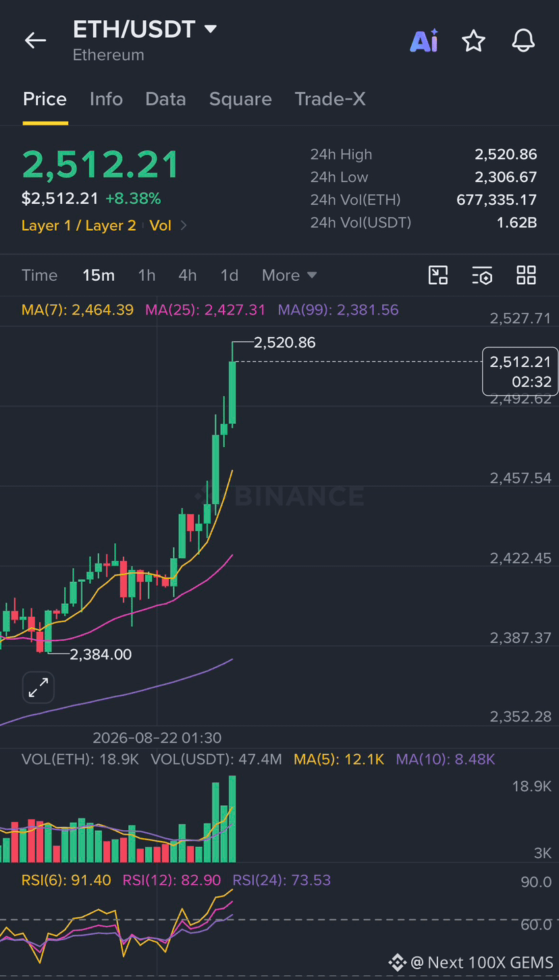Viewport: 559px width, 980px height.
Task: Select the Time chart interval
Action: point(39,275)
